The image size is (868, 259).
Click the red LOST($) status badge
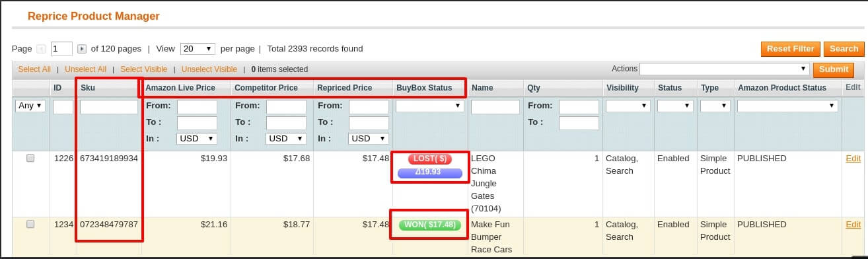pos(430,159)
